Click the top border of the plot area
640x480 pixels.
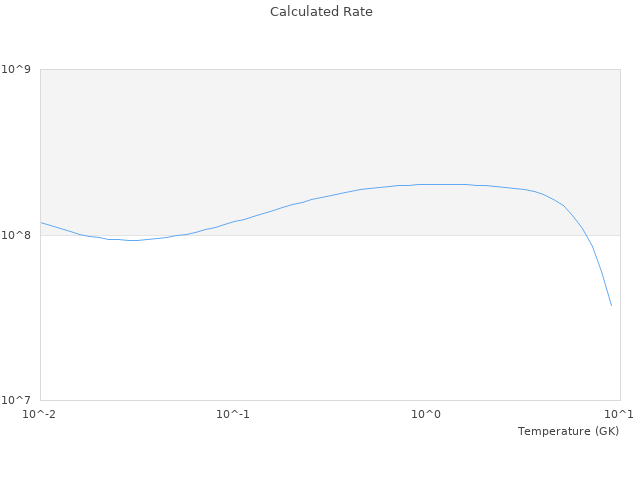[330, 69]
